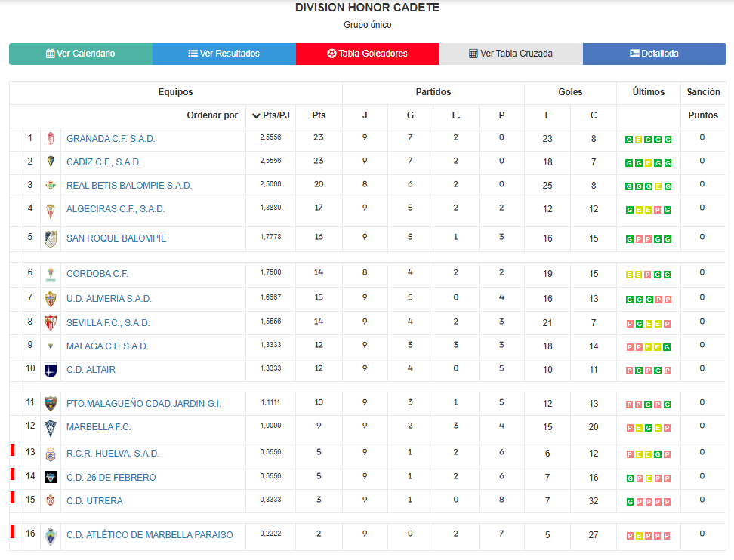
Task: Click the E. draws column header
Action: coord(456,115)
